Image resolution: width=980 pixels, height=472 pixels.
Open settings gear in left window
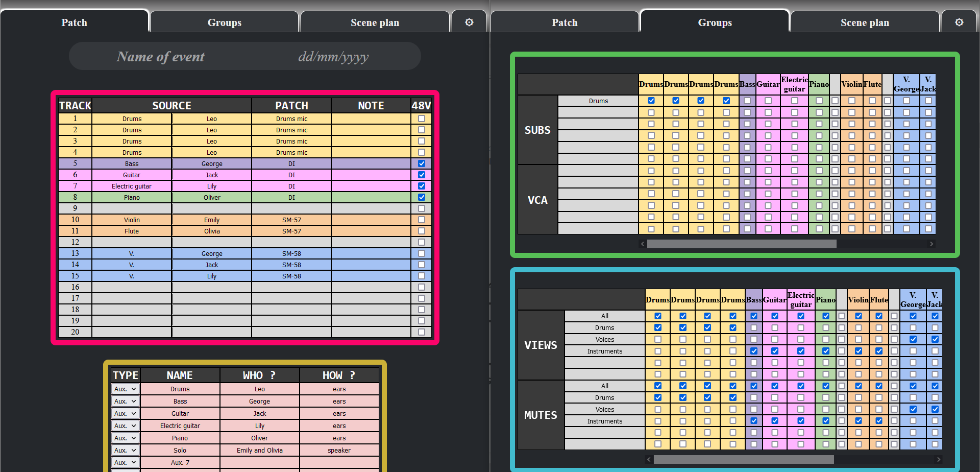(469, 22)
